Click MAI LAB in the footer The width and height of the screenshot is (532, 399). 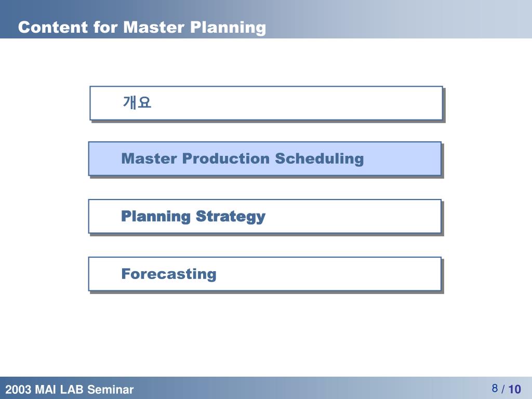coord(60,389)
